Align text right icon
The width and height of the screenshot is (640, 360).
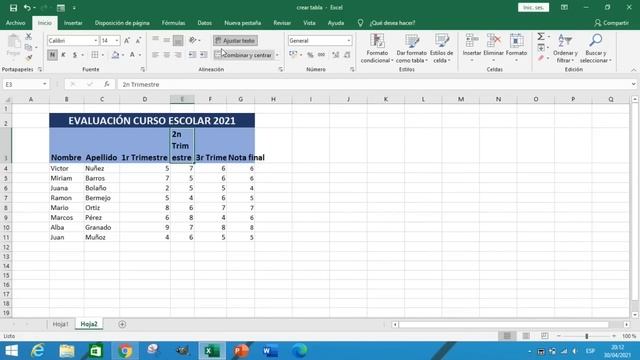(x=178, y=55)
